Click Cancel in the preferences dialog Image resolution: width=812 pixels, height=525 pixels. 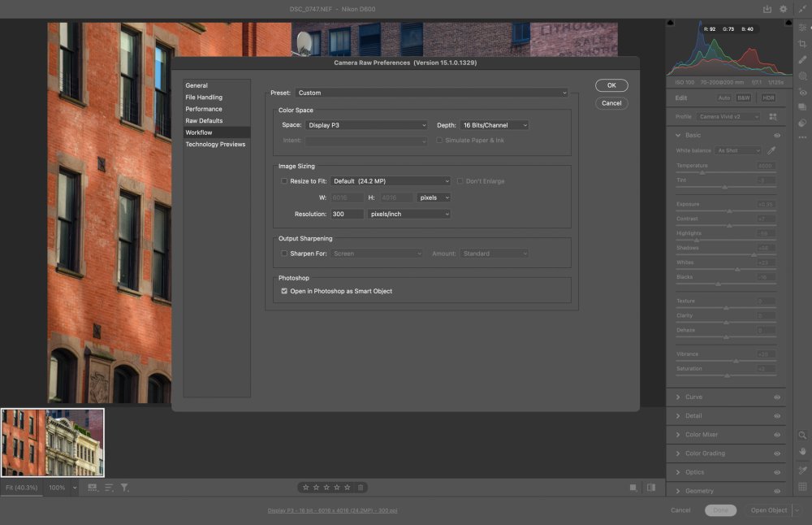click(x=611, y=103)
